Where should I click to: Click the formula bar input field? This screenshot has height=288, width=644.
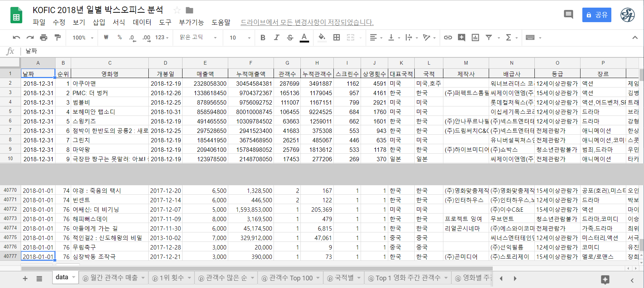tap(327, 51)
